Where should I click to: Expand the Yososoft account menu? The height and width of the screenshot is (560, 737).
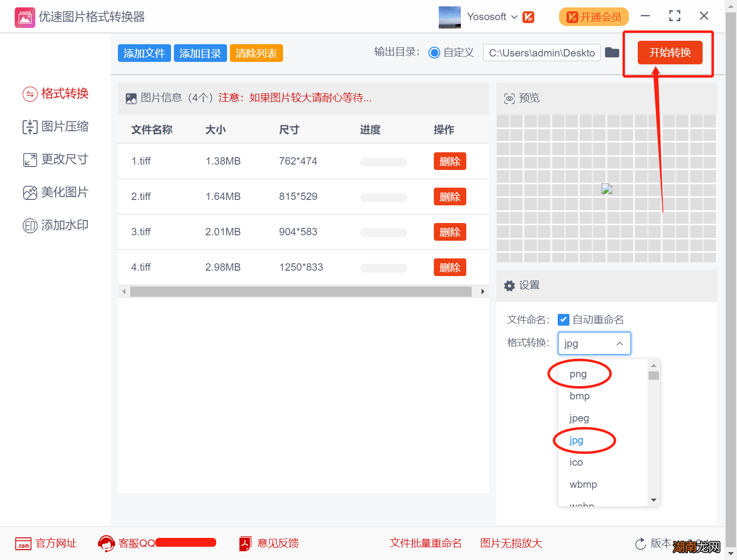point(514,17)
